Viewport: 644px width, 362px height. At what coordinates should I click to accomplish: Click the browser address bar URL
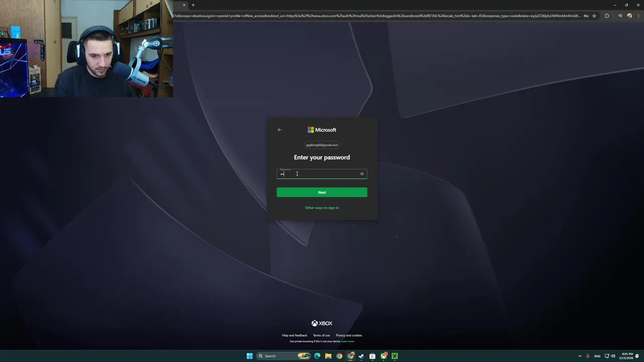[x=377, y=16]
